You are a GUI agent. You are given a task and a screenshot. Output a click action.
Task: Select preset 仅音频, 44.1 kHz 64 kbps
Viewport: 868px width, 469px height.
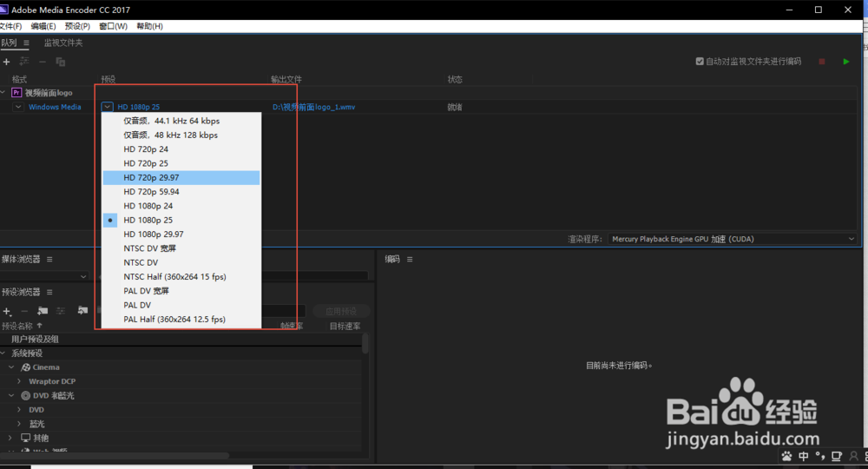coord(181,121)
